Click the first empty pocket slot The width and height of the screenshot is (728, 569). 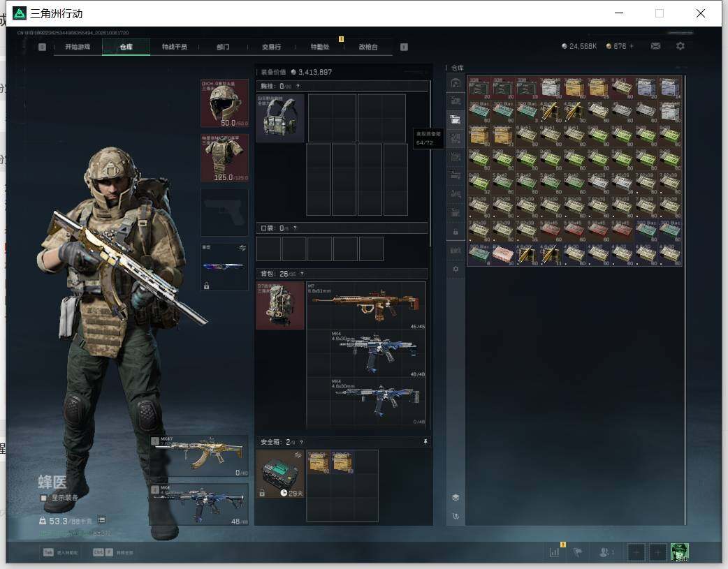pyautogui.click(x=268, y=249)
